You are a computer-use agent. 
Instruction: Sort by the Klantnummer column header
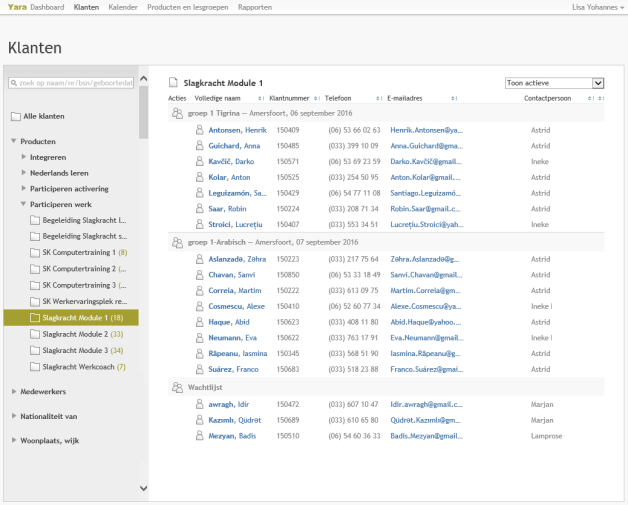pos(290,99)
